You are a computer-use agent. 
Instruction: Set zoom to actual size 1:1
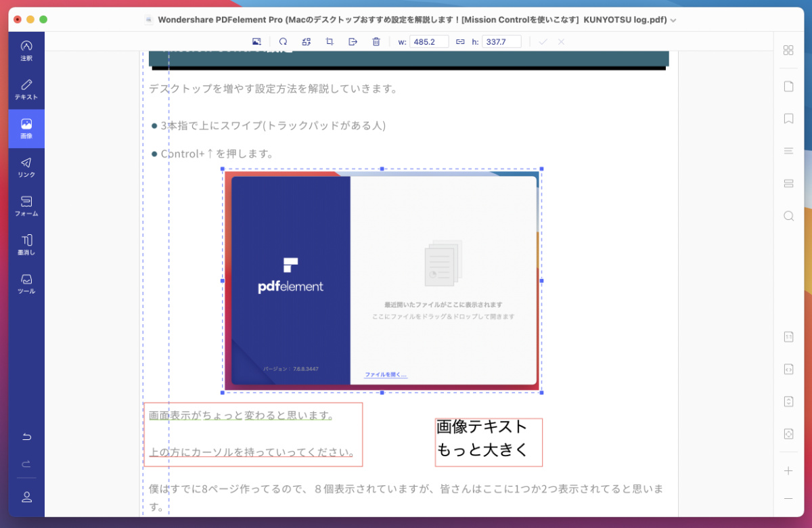tap(788, 336)
